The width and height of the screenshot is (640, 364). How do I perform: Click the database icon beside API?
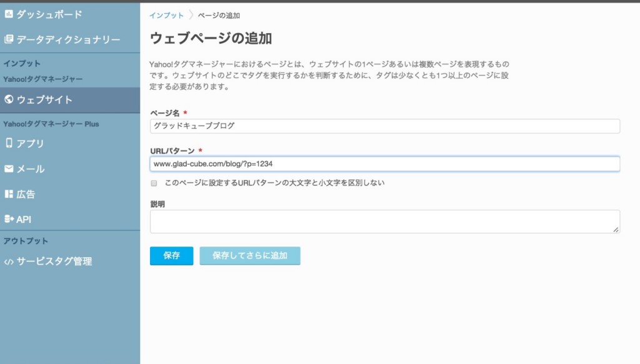[x=9, y=219]
